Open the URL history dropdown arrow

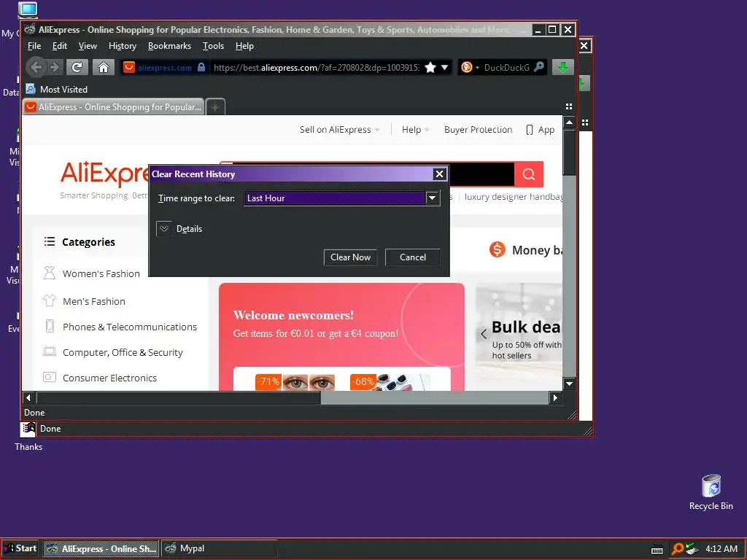coord(444,67)
